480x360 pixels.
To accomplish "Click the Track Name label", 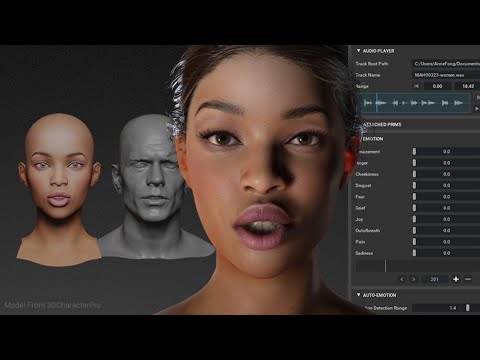I will pyautogui.click(x=368, y=75).
